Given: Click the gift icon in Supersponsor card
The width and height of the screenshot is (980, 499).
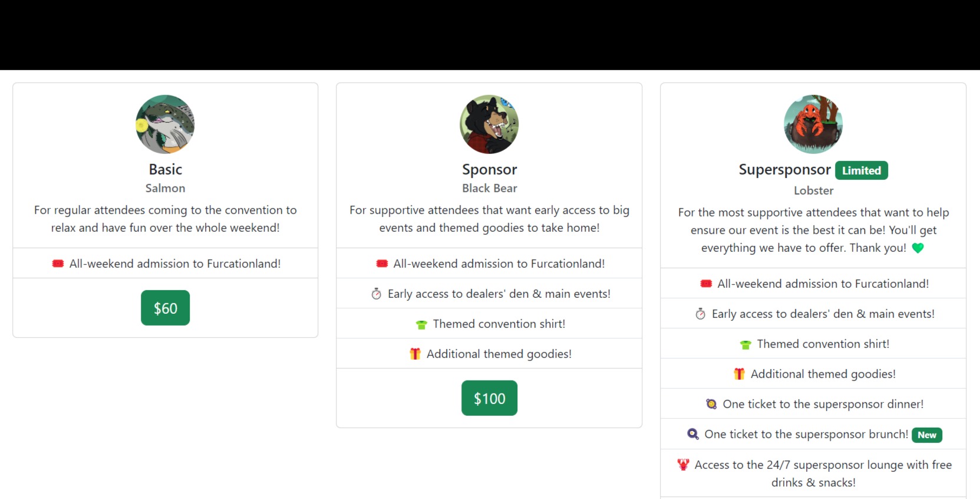Looking at the screenshot, I should click(739, 374).
